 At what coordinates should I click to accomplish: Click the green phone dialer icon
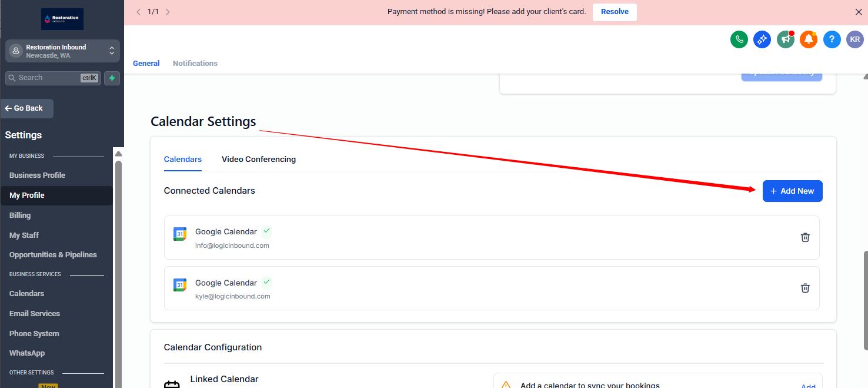pos(739,39)
